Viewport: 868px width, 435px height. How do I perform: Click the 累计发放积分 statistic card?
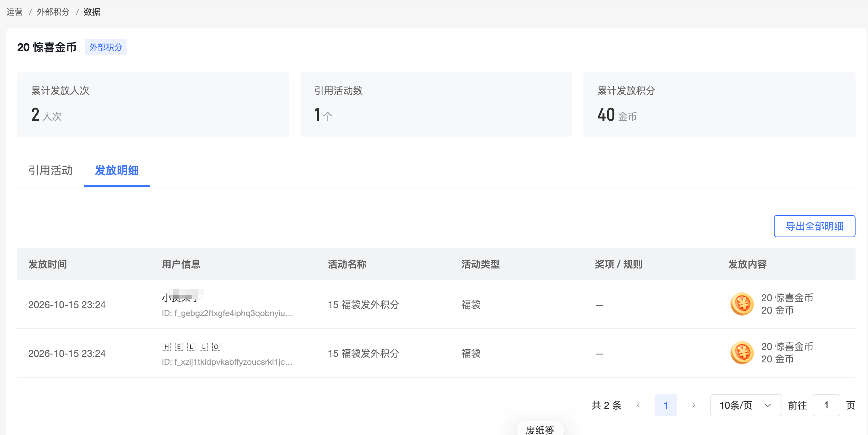[719, 104]
